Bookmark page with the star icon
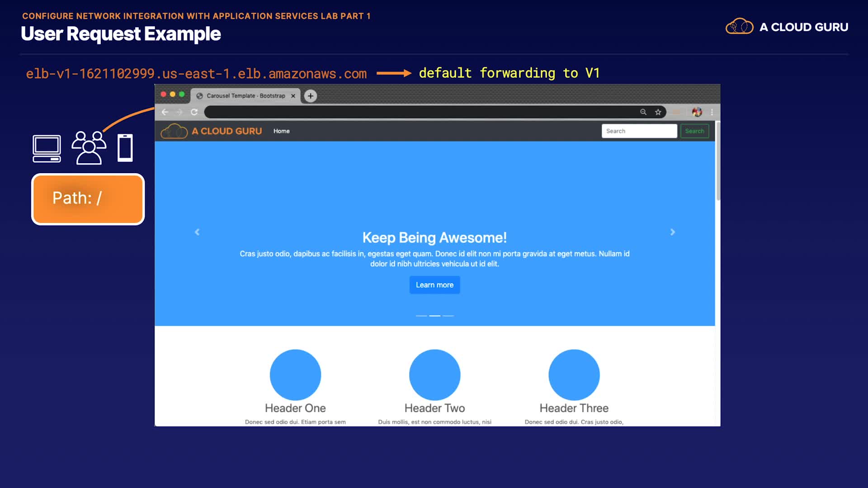This screenshot has height=488, width=868. click(x=658, y=112)
